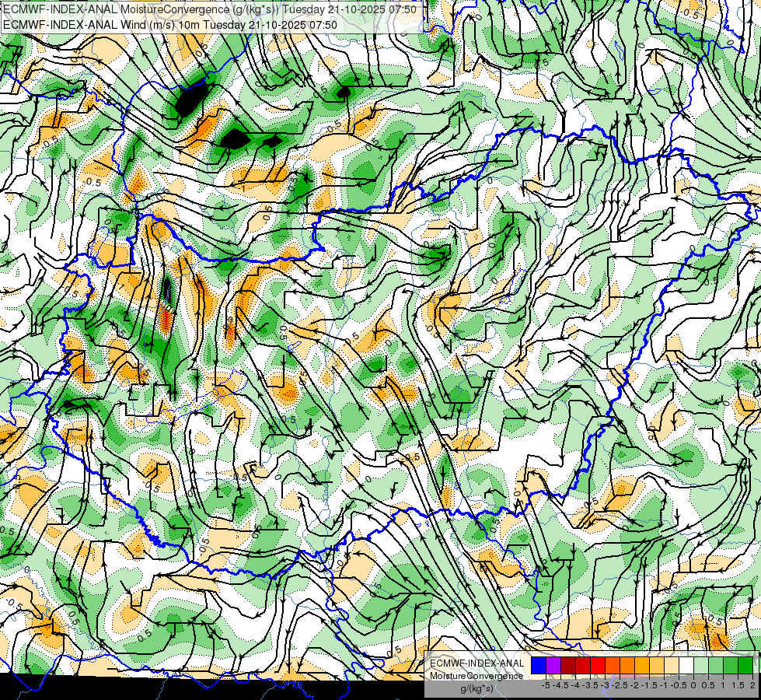This screenshot has height=700, width=761.
Task: Click the 'g/(kg*s)' unit label in legend
Action: [477, 689]
